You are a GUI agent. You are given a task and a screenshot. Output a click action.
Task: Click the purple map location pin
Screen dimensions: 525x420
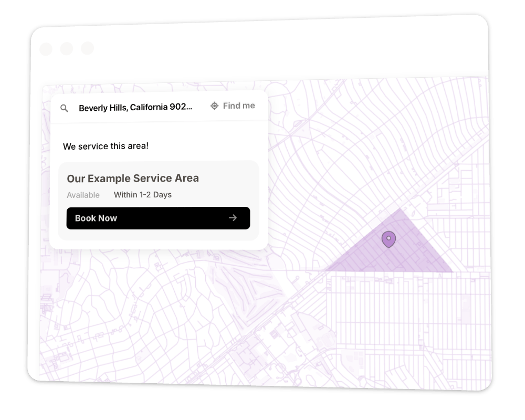click(388, 239)
